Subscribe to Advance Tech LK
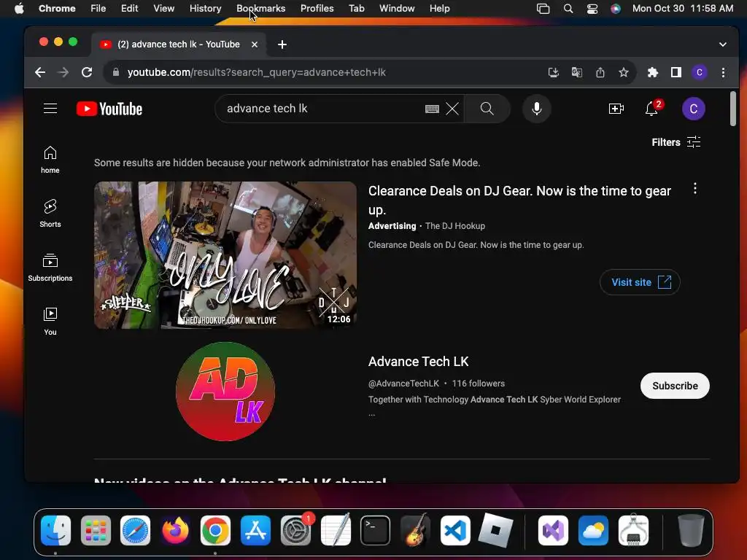 point(675,386)
